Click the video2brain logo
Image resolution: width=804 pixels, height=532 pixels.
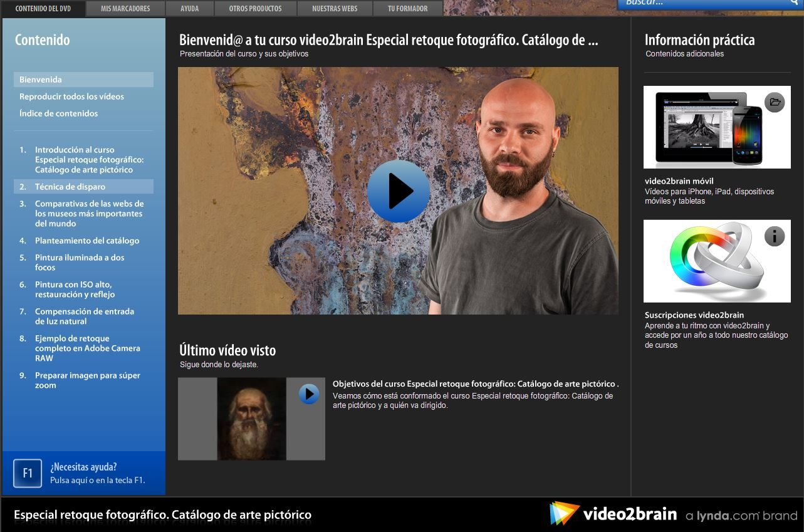613,514
